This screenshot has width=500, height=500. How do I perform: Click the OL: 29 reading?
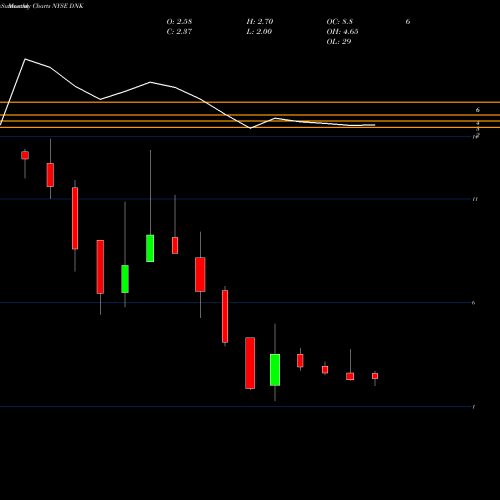click(339, 42)
